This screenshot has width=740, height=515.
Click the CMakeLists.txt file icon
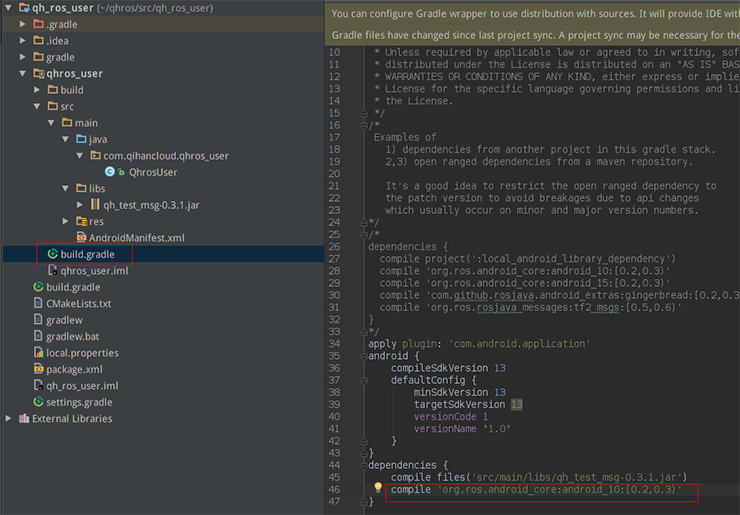38,303
